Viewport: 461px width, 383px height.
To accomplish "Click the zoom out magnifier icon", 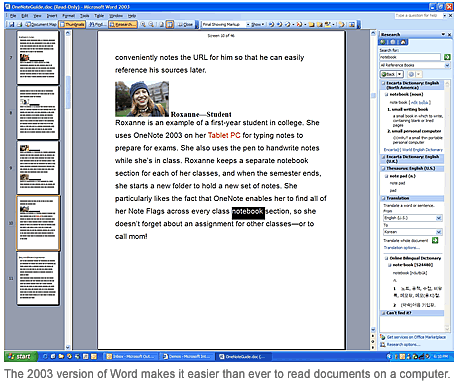I will (x=151, y=24).
